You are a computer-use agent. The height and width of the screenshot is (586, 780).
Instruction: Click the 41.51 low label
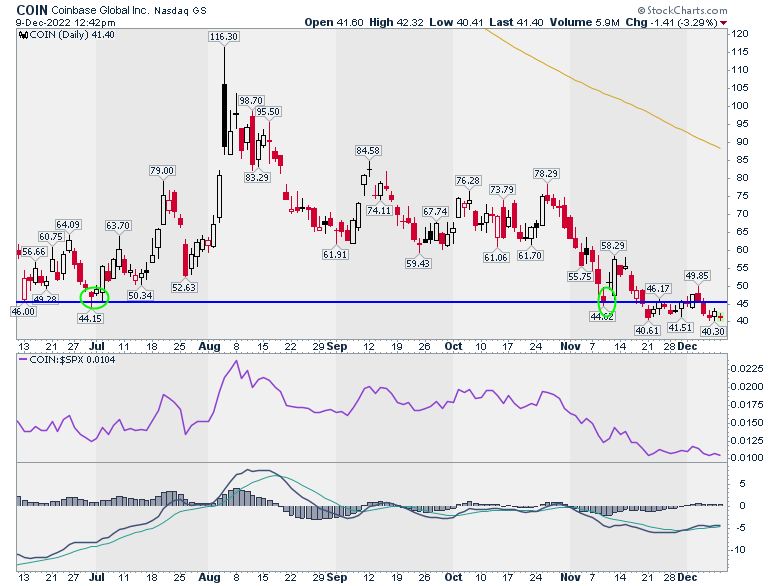click(x=680, y=327)
